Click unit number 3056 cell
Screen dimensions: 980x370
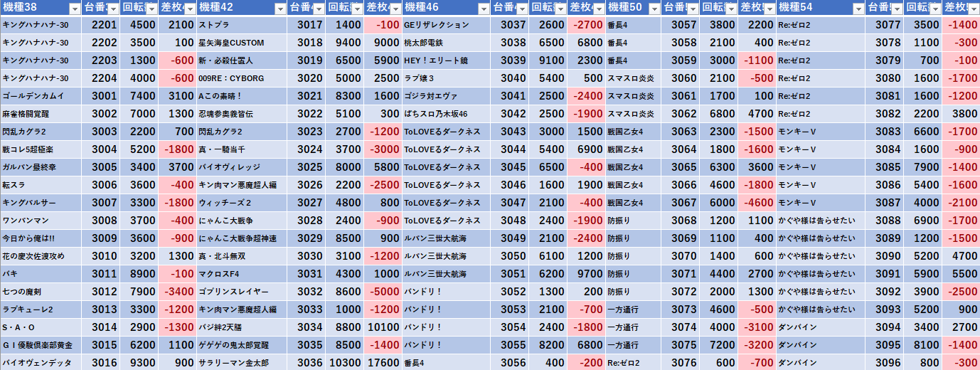point(510,362)
